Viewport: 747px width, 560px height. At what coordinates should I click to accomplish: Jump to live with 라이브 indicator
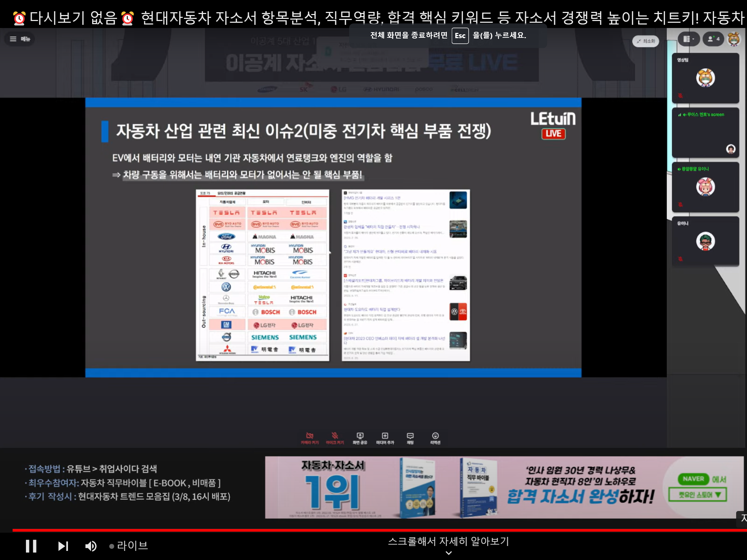(x=129, y=546)
